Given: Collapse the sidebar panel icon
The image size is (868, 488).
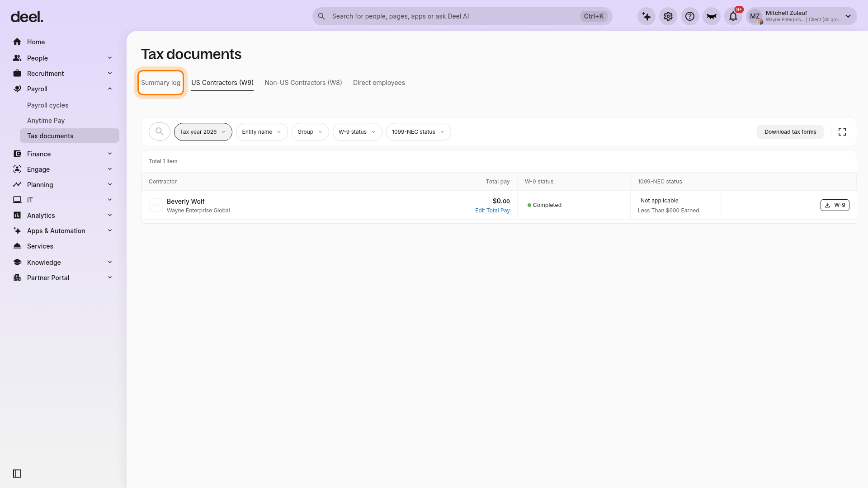Looking at the screenshot, I should [17, 474].
